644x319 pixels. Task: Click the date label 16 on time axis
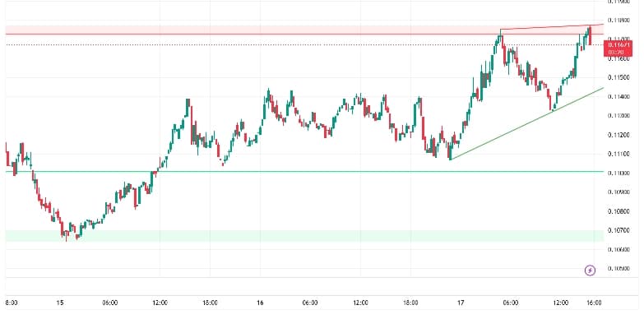coord(260,303)
